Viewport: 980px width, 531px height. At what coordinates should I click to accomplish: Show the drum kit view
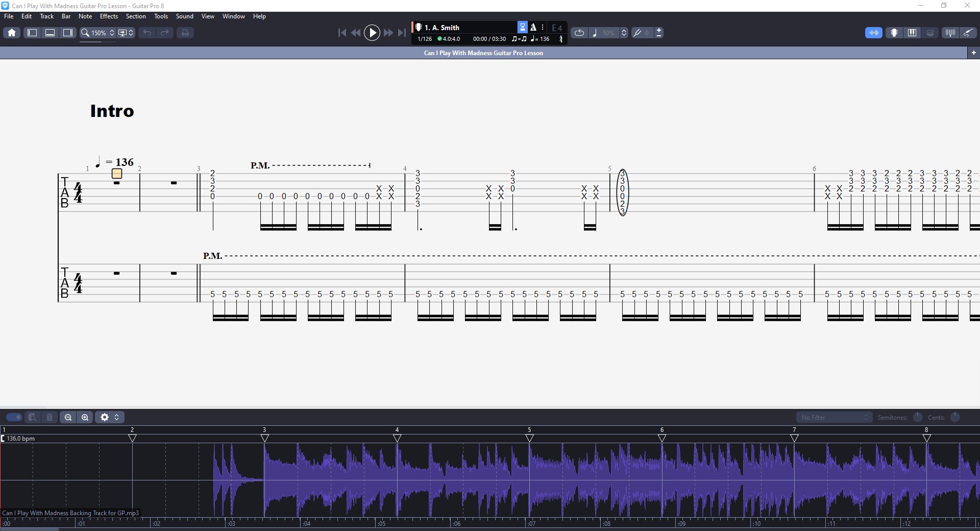(930, 33)
